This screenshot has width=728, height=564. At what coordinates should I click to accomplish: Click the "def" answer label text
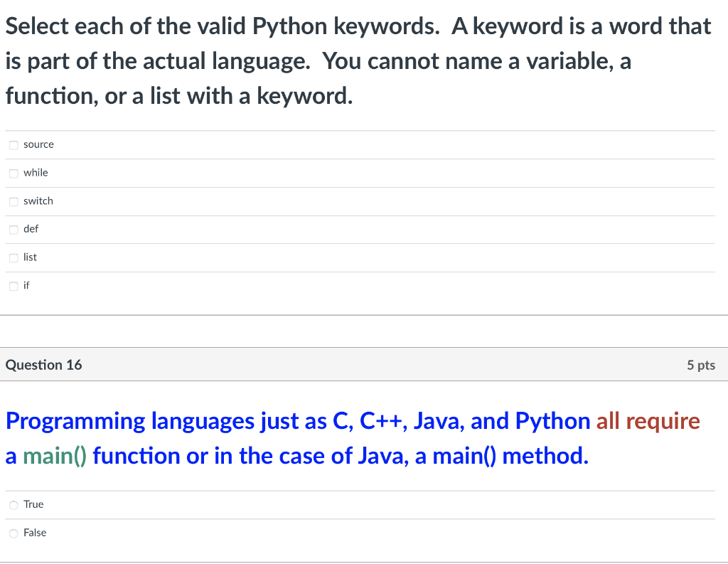31,229
